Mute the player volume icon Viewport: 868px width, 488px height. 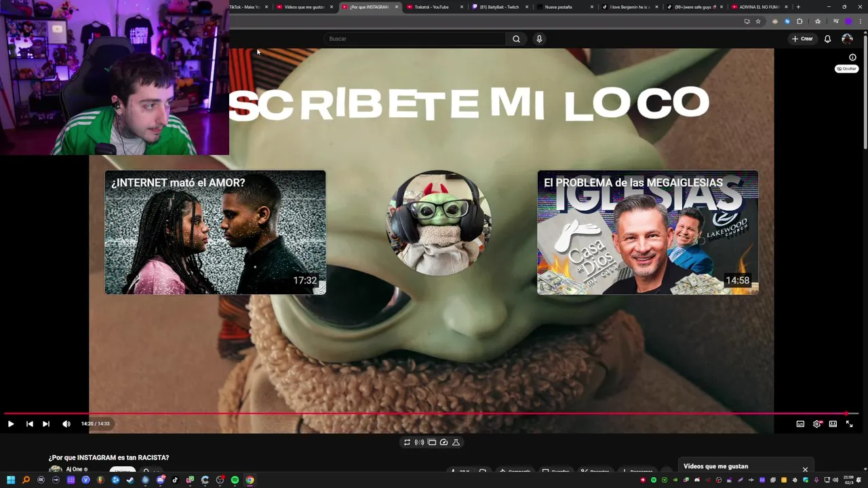[x=66, y=424]
